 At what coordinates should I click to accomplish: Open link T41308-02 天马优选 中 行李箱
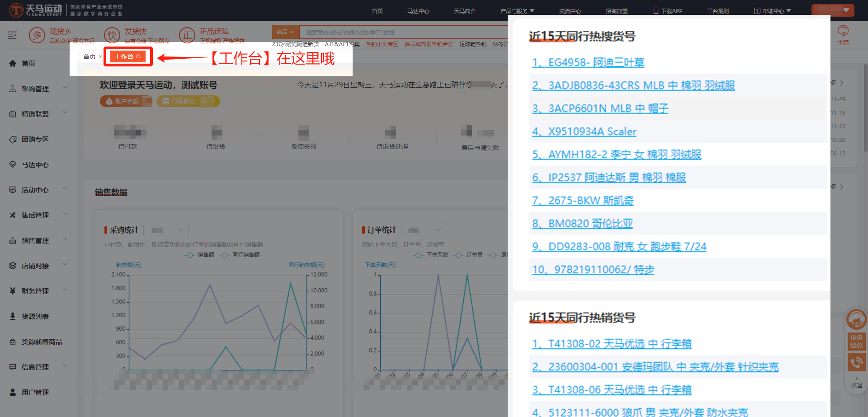(x=612, y=344)
